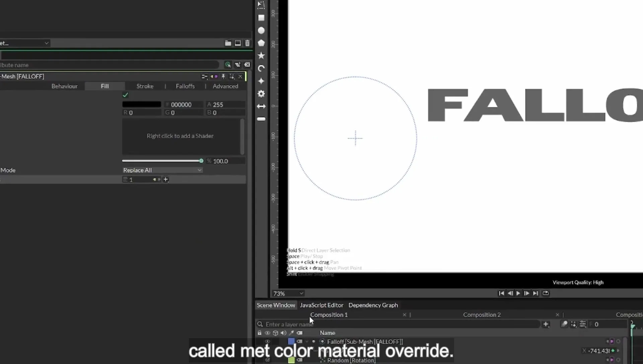The image size is (643, 364).
Task: Select the Rectangle shape tool
Action: pyautogui.click(x=261, y=18)
